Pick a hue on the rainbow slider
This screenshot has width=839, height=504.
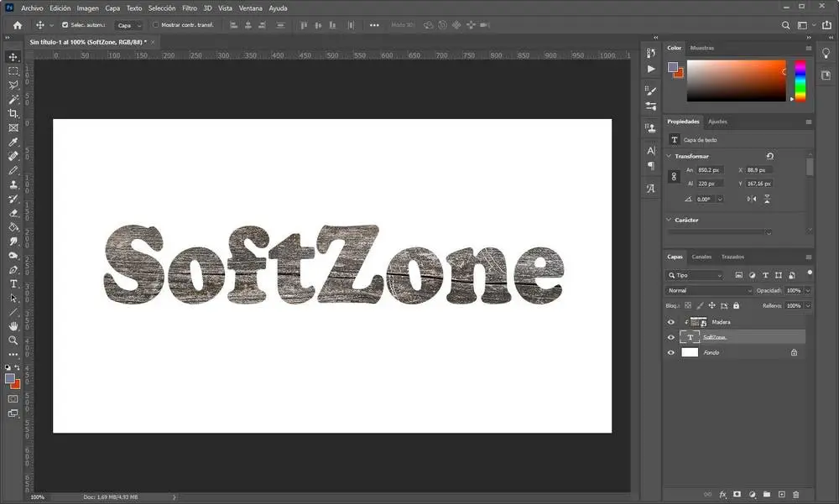pyautogui.click(x=800, y=81)
